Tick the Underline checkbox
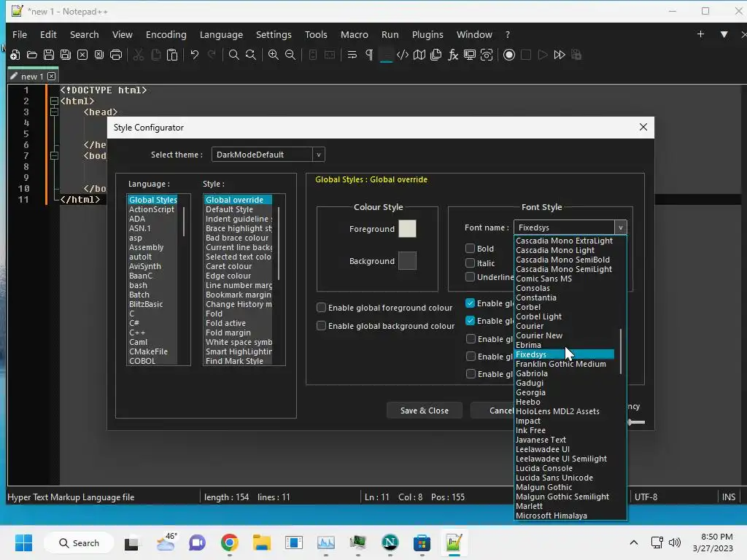 click(x=471, y=276)
